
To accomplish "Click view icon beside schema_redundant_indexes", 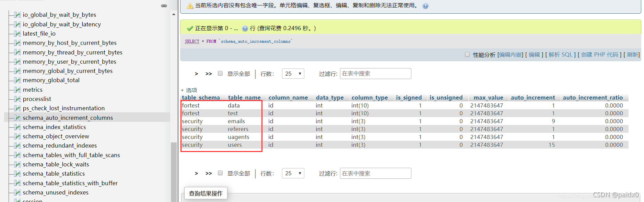I will pyautogui.click(x=17, y=146).
